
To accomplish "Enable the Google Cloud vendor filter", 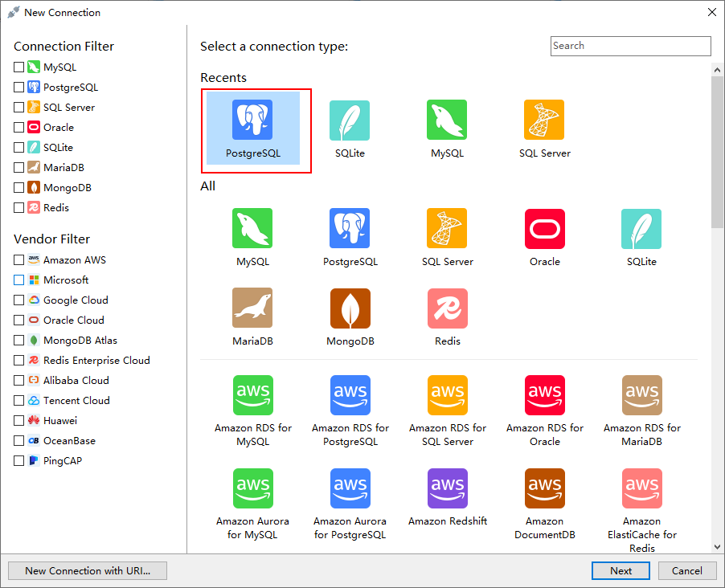I will click(19, 300).
